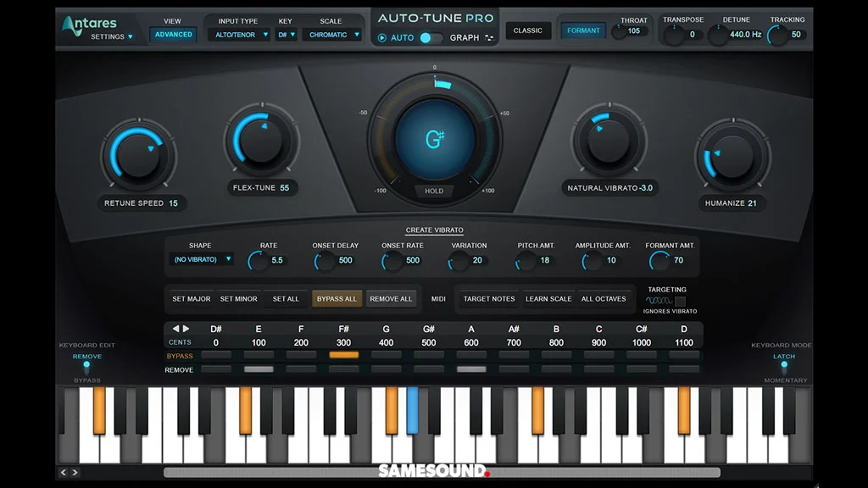Screen dimensions: 868x488
Task: Toggle Bypass for note D
Action: [684, 355]
